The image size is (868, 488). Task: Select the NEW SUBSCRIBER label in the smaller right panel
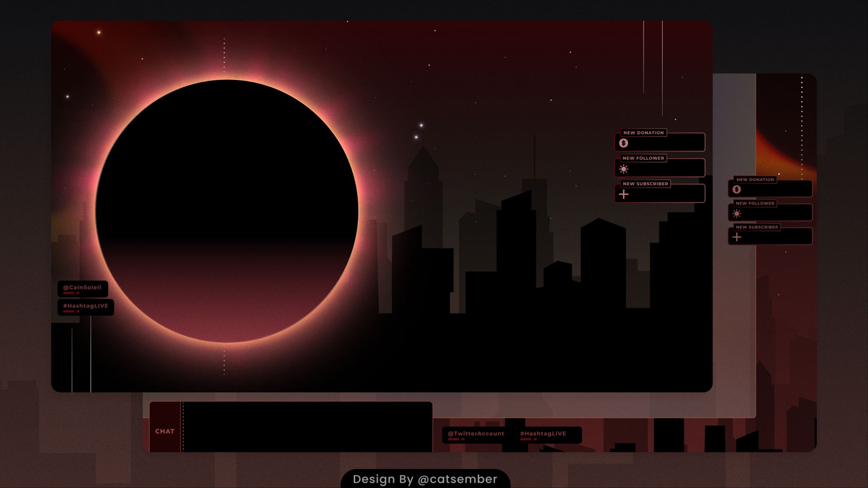pos(757,227)
